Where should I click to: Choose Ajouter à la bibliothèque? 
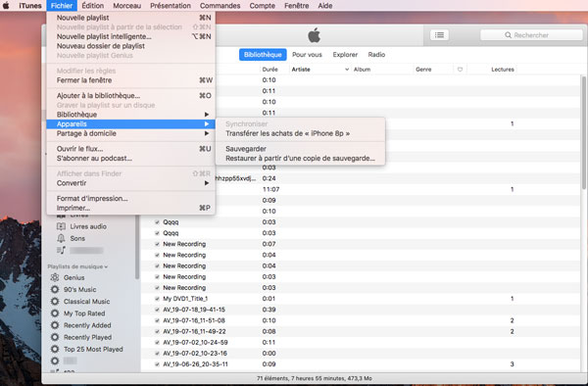(130, 96)
